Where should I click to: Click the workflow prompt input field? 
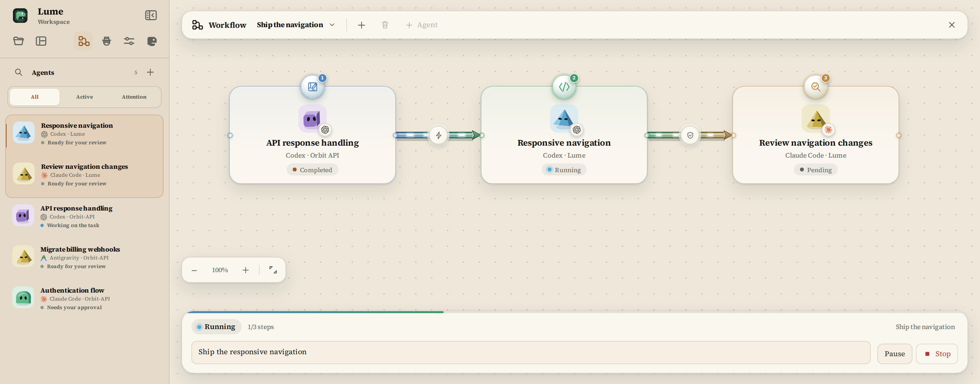(x=531, y=353)
